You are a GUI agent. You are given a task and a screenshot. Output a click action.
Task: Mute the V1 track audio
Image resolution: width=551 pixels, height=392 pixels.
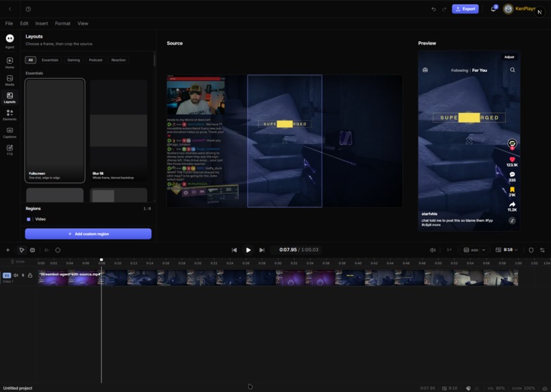[16, 276]
